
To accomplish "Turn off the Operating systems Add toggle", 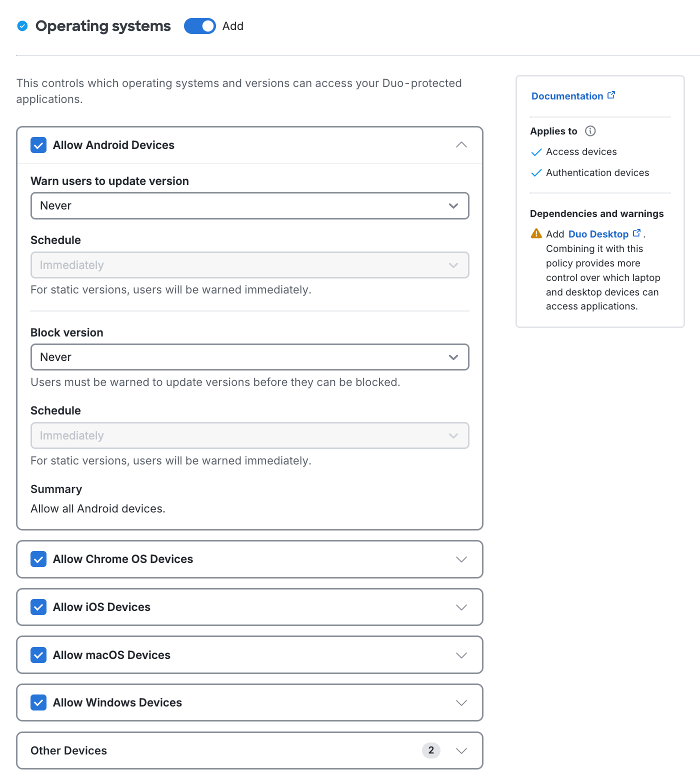I will tap(200, 26).
